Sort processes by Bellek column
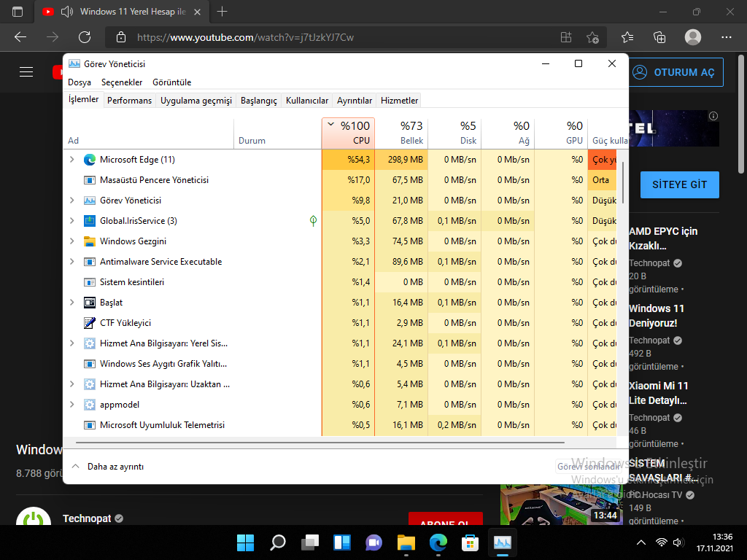The height and width of the screenshot is (560, 747). point(402,133)
